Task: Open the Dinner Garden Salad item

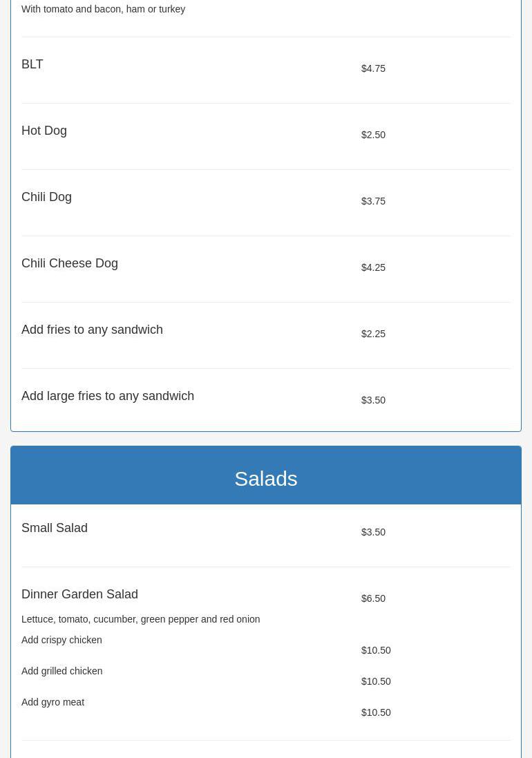Action: 79,594
